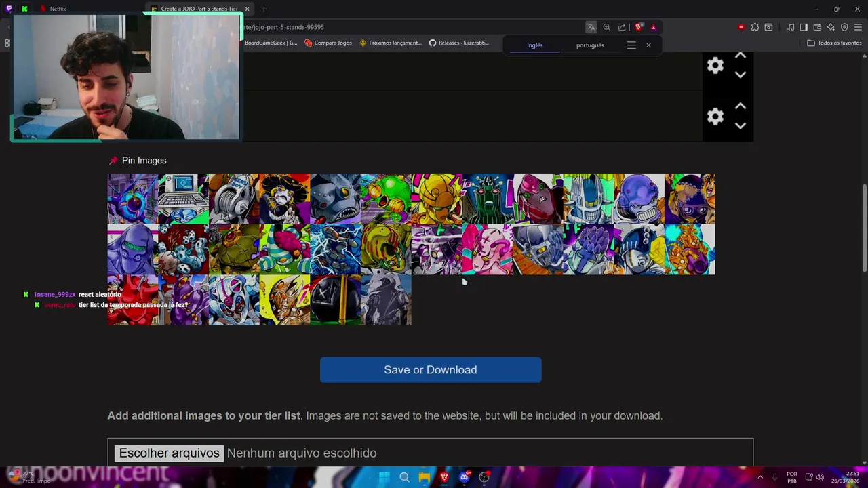Open settings gear for the lower tier row
This screenshot has width=868, height=488.
(x=715, y=117)
